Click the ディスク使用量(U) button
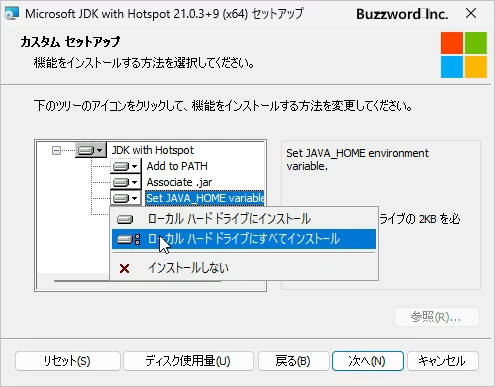Screen dimensions: 495x387 (x=188, y=361)
